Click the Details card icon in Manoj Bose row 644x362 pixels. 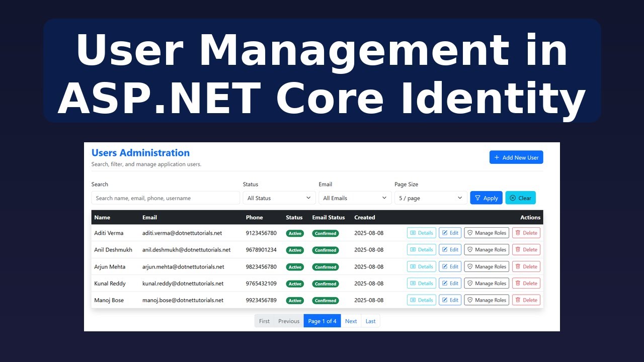click(413, 300)
